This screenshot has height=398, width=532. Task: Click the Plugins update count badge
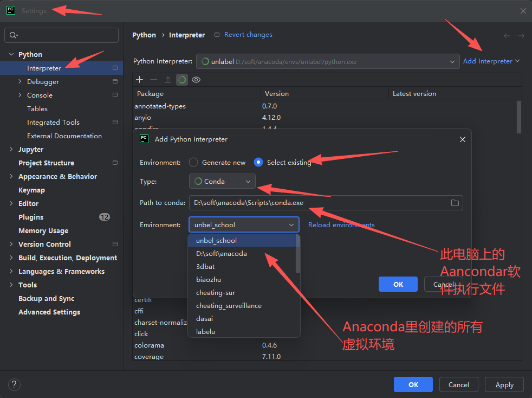pos(104,217)
